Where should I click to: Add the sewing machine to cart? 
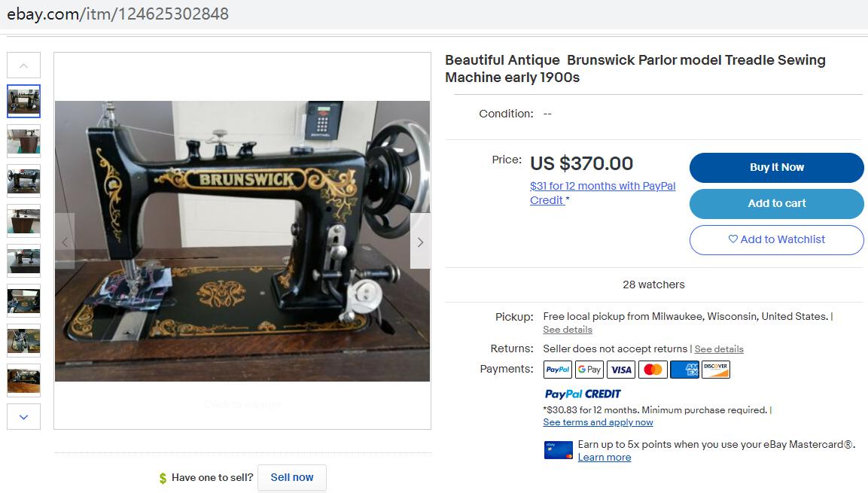pyautogui.click(x=776, y=204)
